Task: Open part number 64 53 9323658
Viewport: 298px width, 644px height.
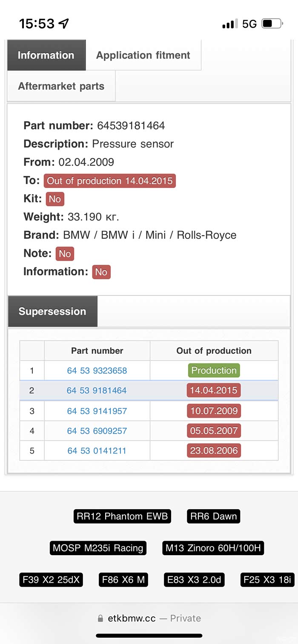Action: [x=97, y=371]
